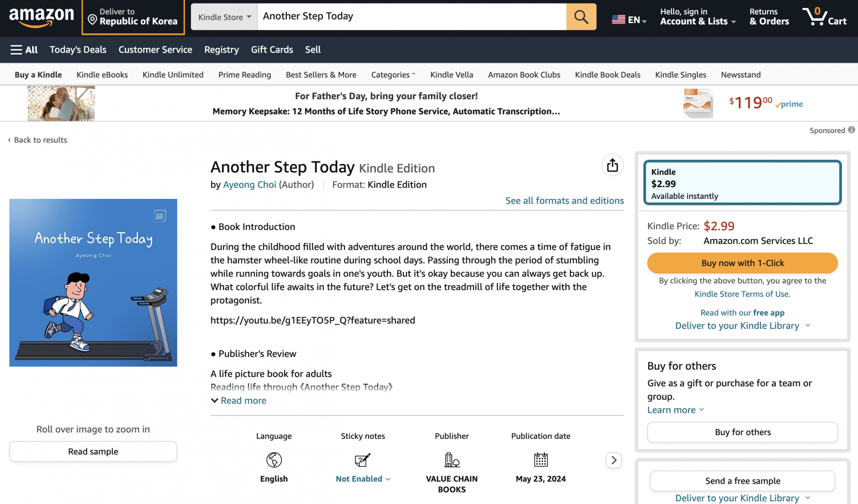This screenshot has width=858, height=504.
Task: Click next arrow in book details carousel
Action: [x=614, y=460]
